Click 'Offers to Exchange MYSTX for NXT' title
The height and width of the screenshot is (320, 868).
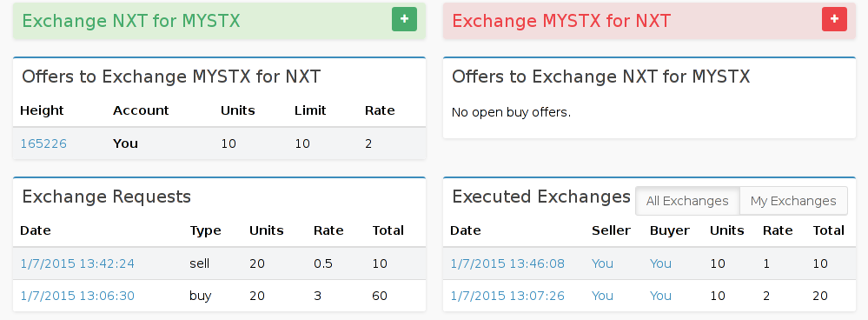coord(171,77)
